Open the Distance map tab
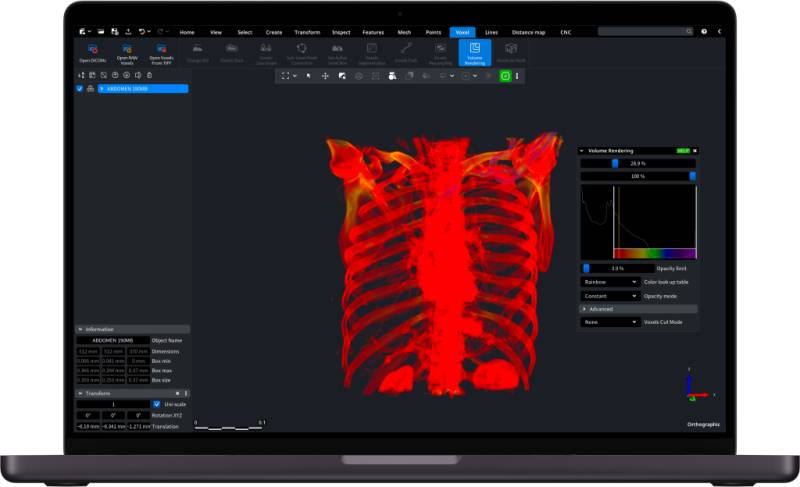The width and height of the screenshot is (800, 487). [529, 32]
